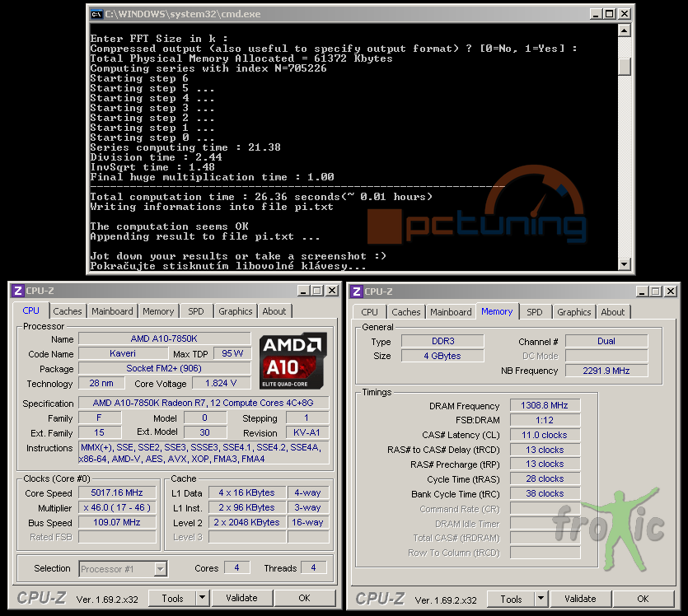Open Caches tab in right CPU-Z window
Viewport: 688px width, 616px height.
(x=406, y=312)
